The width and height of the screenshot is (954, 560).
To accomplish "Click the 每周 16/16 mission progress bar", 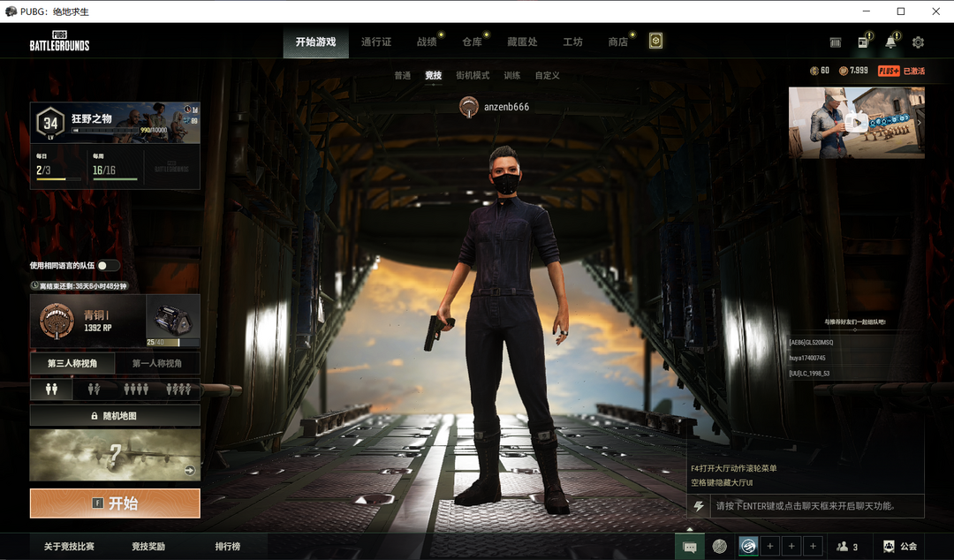I will pyautogui.click(x=115, y=179).
